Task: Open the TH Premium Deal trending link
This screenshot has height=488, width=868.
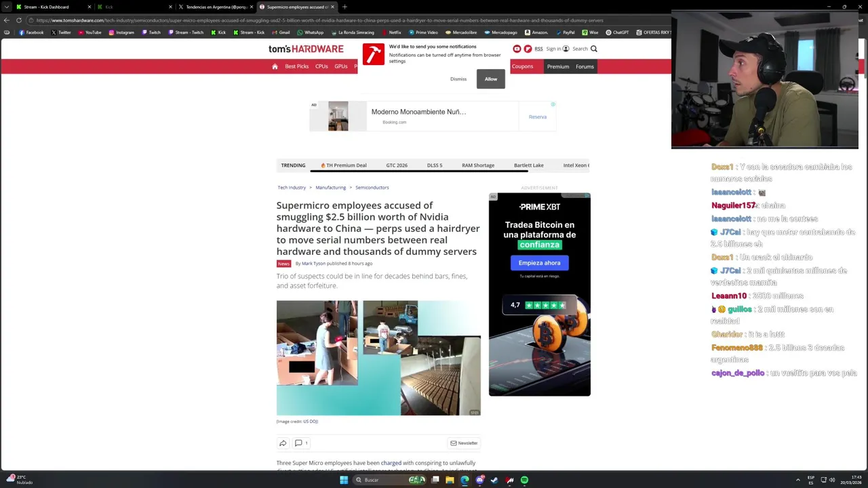Action: (344, 165)
